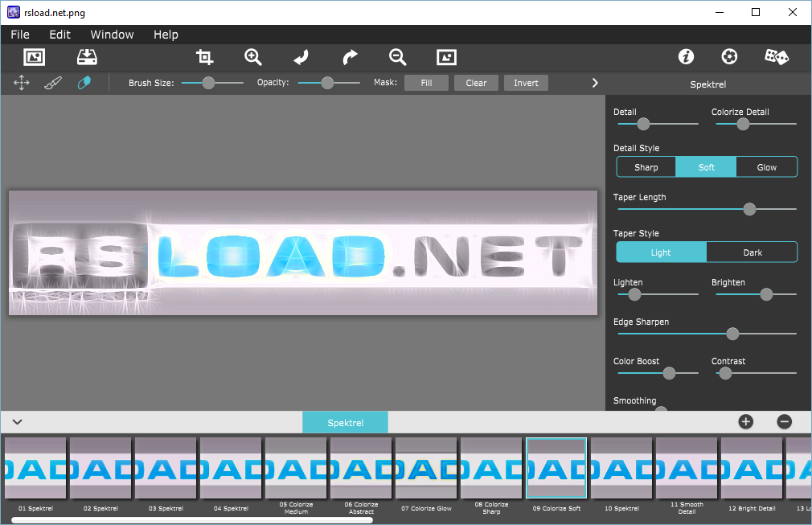Open the File menu
Image resolution: width=812 pixels, height=525 pixels.
click(20, 35)
